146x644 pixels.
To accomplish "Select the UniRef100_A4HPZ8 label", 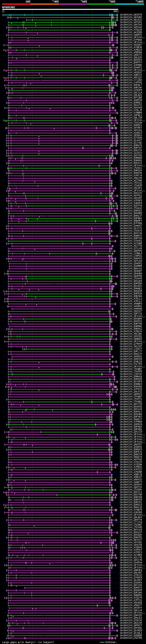I will pos(131,100).
